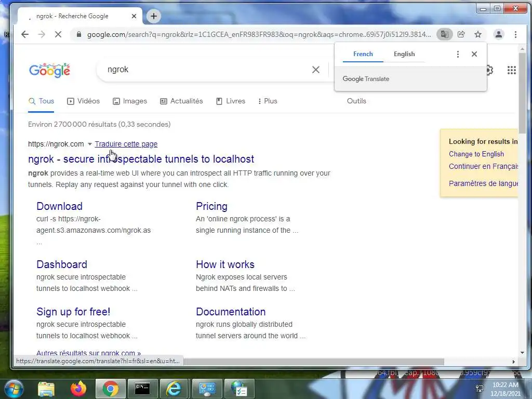Expand the arrow next to https://ngrok.com
Screen dimensions: 532x399
[89, 144]
